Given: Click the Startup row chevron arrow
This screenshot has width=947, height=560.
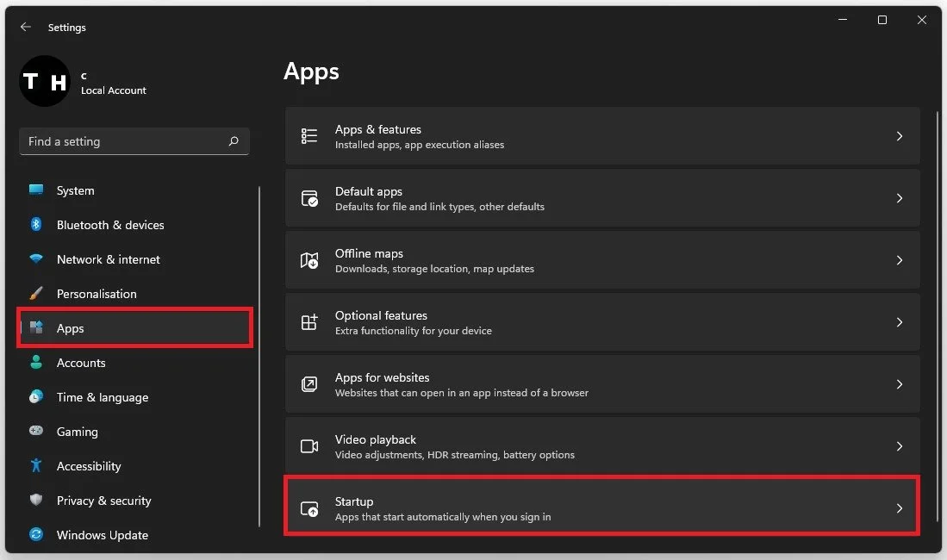Looking at the screenshot, I should pyautogui.click(x=900, y=508).
